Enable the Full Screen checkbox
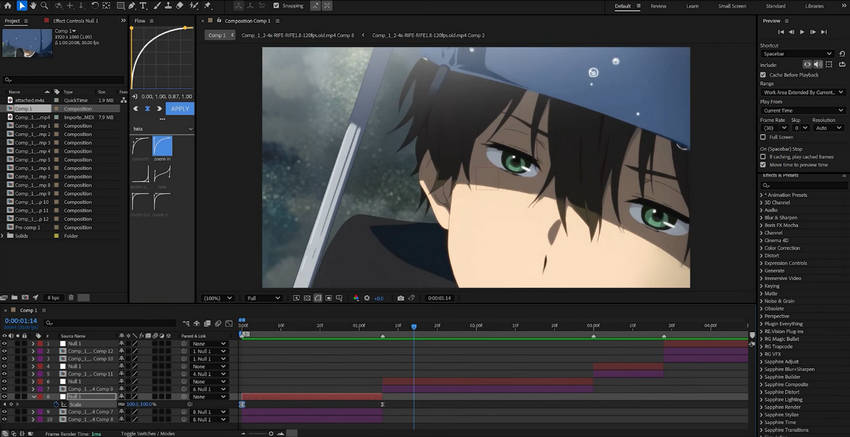 (x=763, y=137)
